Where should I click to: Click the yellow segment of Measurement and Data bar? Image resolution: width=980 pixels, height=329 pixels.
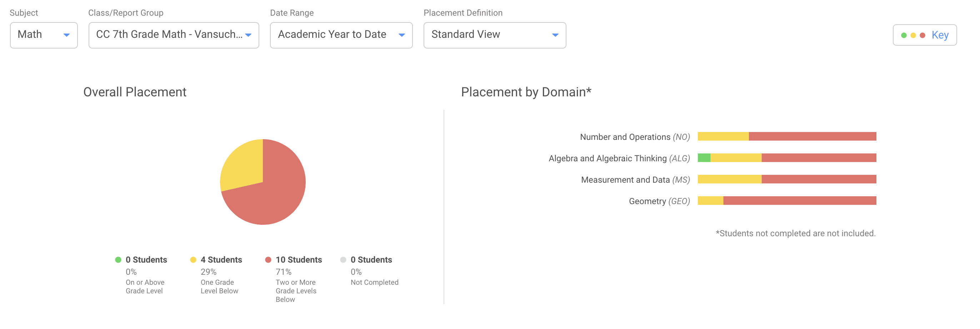(729, 179)
